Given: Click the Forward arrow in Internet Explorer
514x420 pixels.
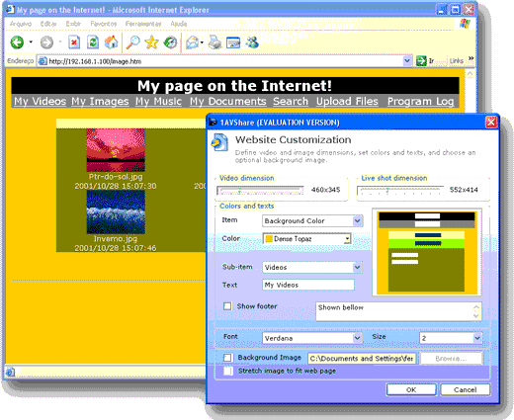Looking at the screenshot, I should [46, 42].
